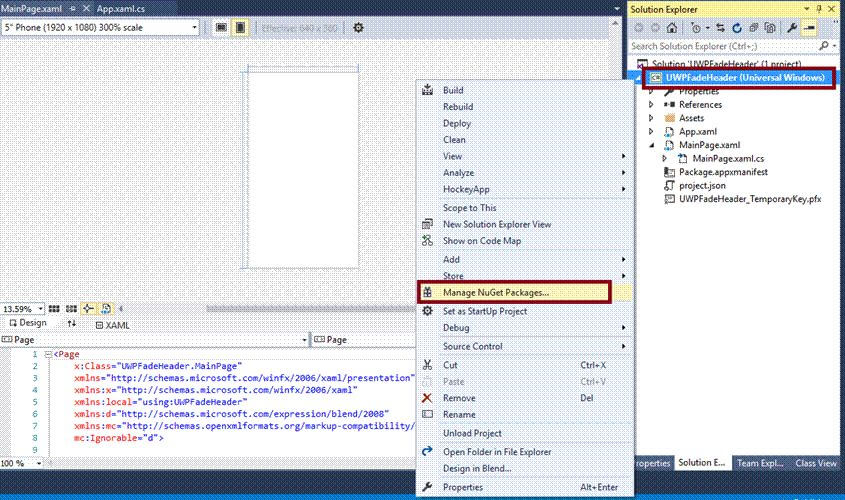845x500 pixels.
Task: Click Show All Files icon in Solution Explorer
Action: pos(771,27)
